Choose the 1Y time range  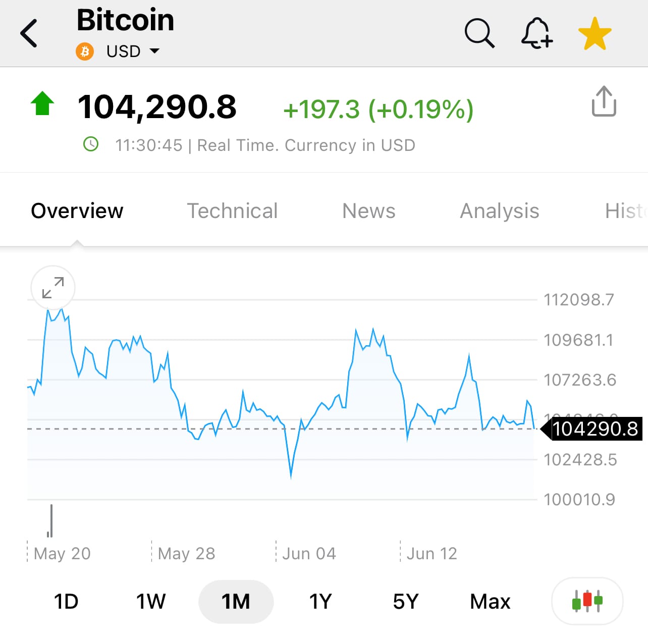tap(320, 602)
